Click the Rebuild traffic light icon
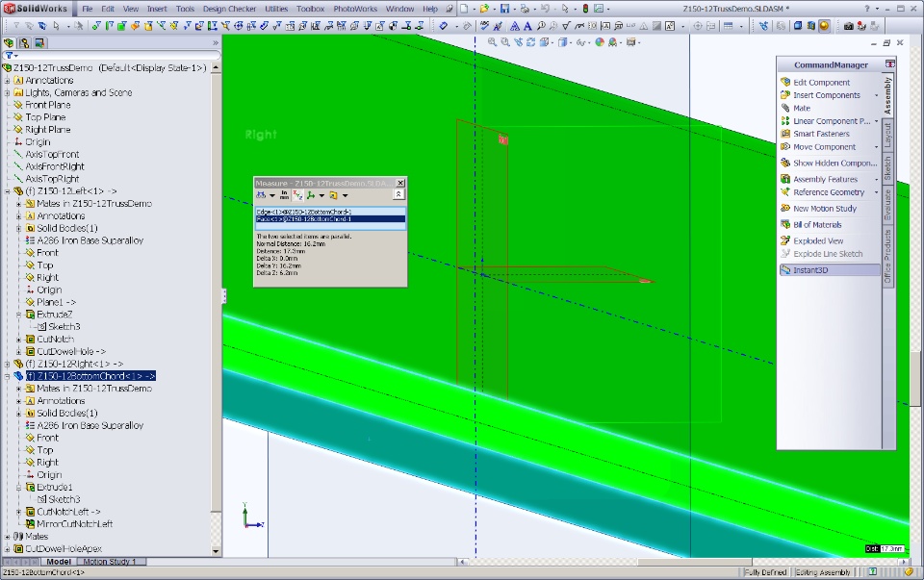 [x=585, y=9]
